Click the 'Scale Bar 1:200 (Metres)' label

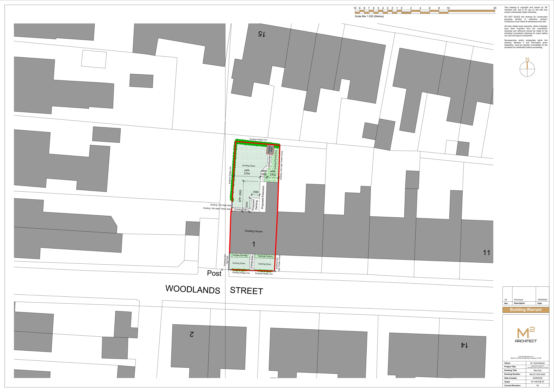369,16
